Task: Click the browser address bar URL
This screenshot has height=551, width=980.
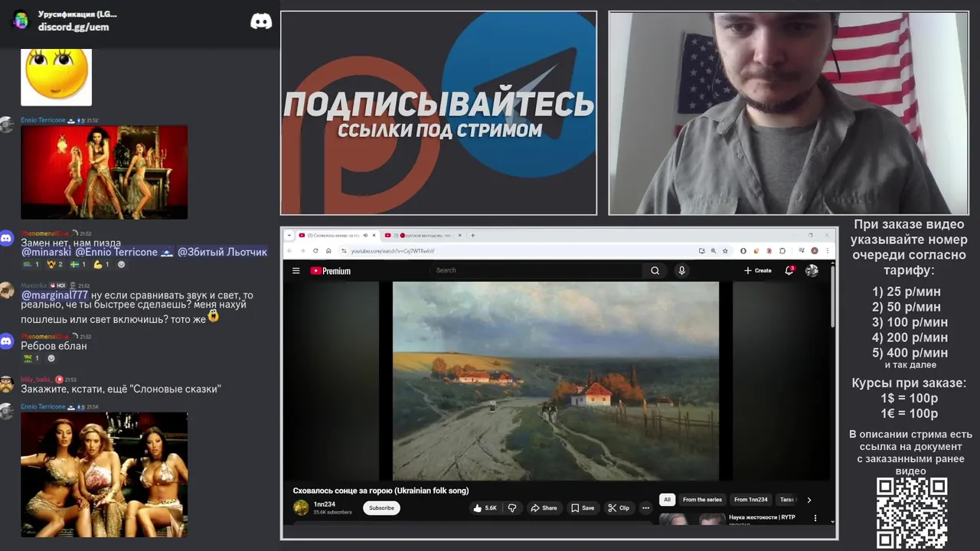Action: (391, 250)
